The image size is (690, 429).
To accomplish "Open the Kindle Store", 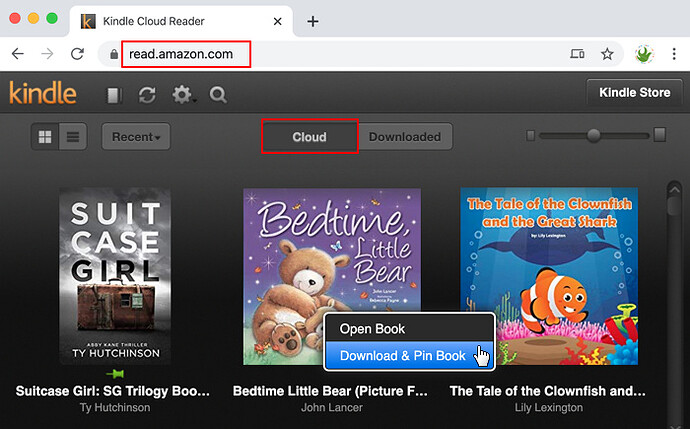I will point(633,93).
